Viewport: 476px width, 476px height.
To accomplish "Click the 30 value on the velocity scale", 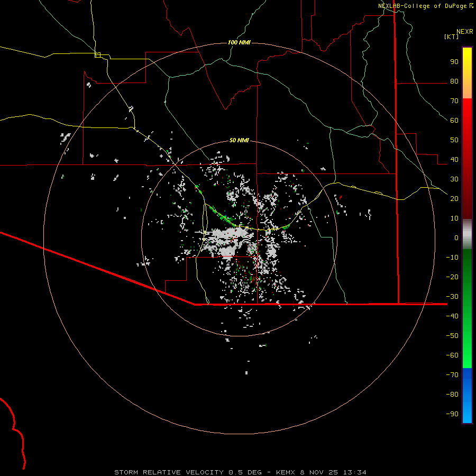I will 454,179.
